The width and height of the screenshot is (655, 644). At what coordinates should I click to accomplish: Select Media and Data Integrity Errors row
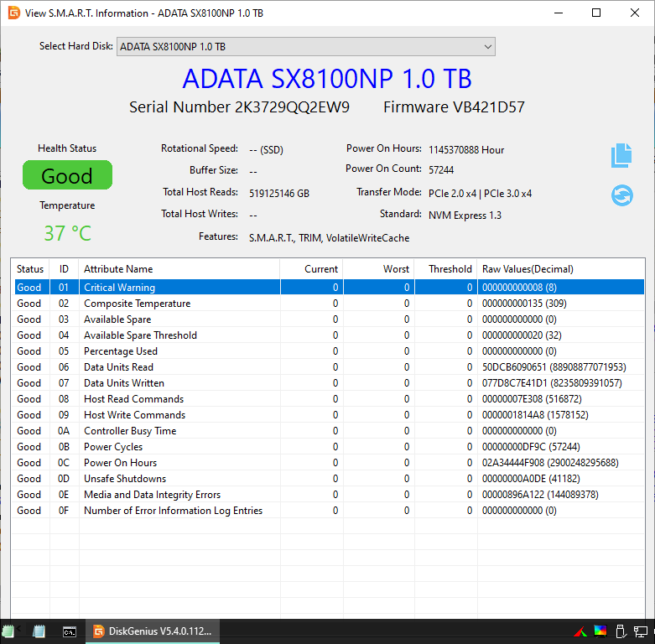(329, 495)
